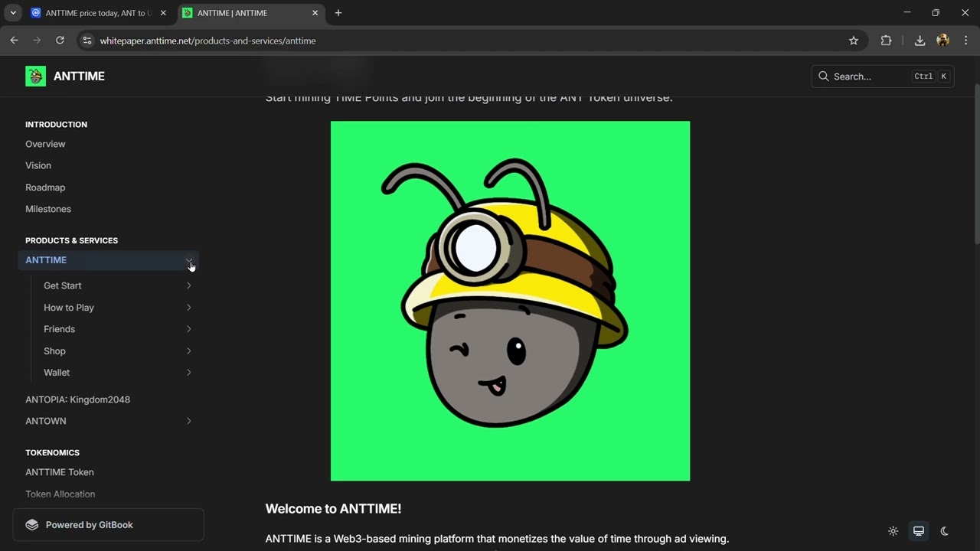Click Powered by GitBook button
This screenshot has height=551, width=980.
(x=108, y=525)
